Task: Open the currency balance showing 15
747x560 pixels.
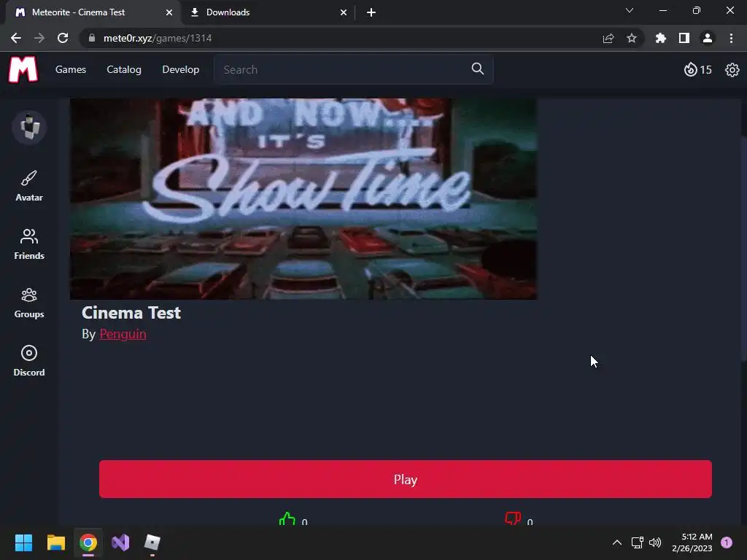Action: click(697, 69)
